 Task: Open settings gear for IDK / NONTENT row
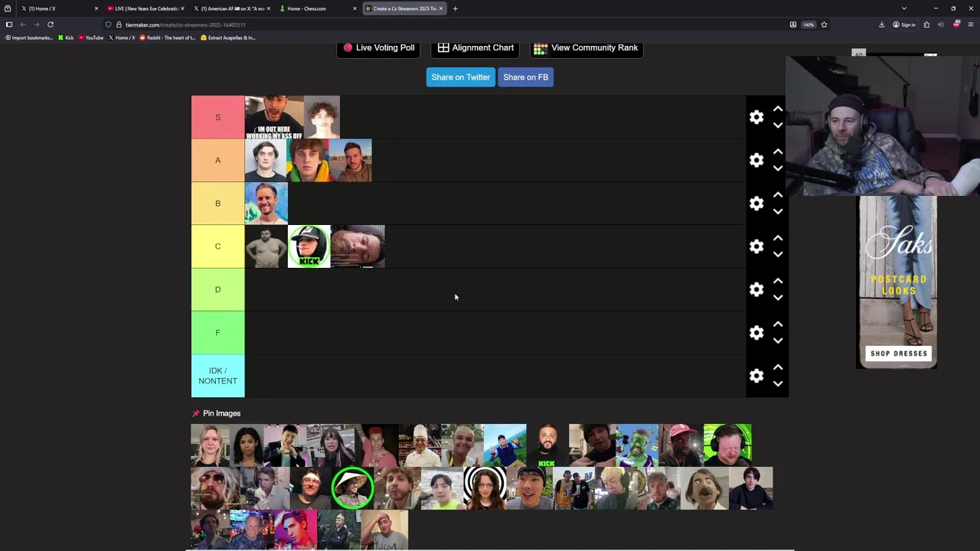756,376
